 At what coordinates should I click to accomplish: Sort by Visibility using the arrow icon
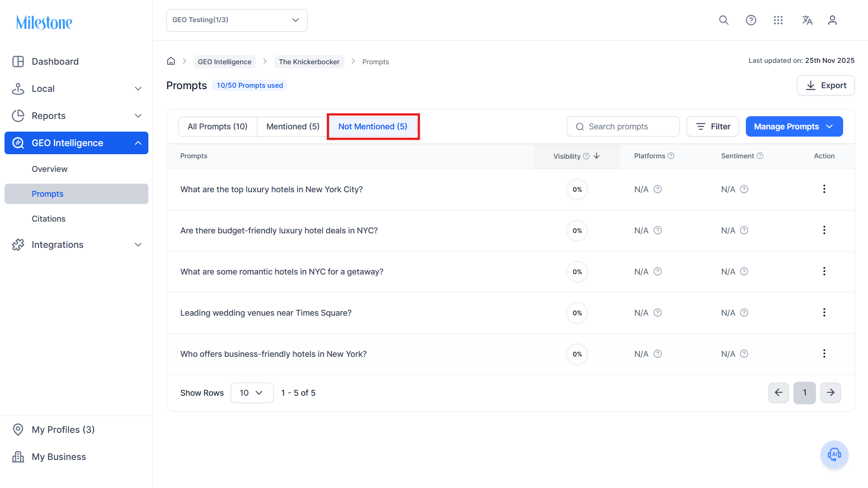[x=597, y=156]
